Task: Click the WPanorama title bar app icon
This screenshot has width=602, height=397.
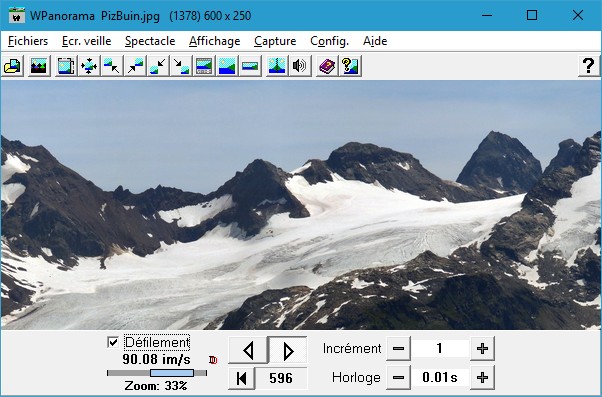Action: point(17,16)
